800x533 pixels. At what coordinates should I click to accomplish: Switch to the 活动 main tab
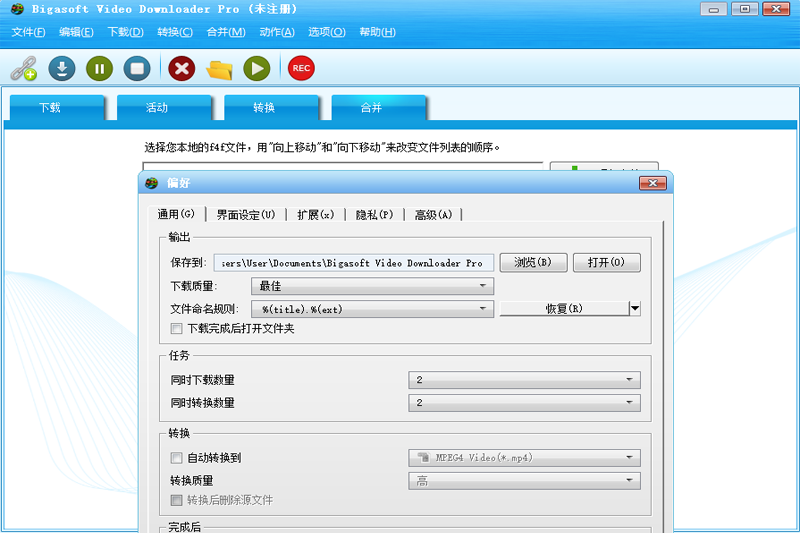point(164,108)
